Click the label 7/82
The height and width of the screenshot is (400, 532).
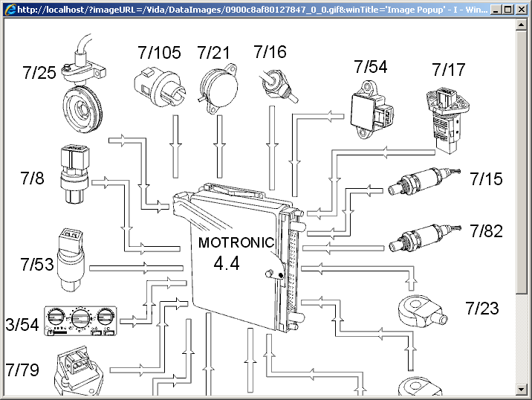pyautogui.click(x=486, y=231)
